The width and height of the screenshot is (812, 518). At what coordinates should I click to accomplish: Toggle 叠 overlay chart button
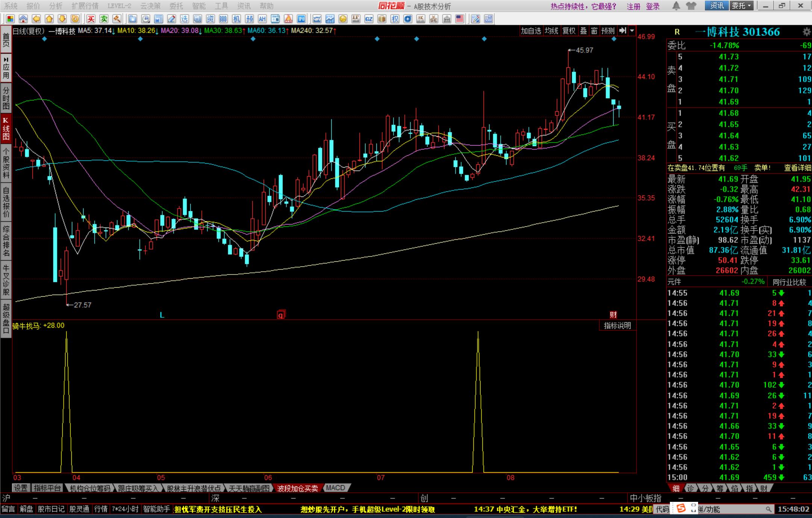[x=583, y=31]
